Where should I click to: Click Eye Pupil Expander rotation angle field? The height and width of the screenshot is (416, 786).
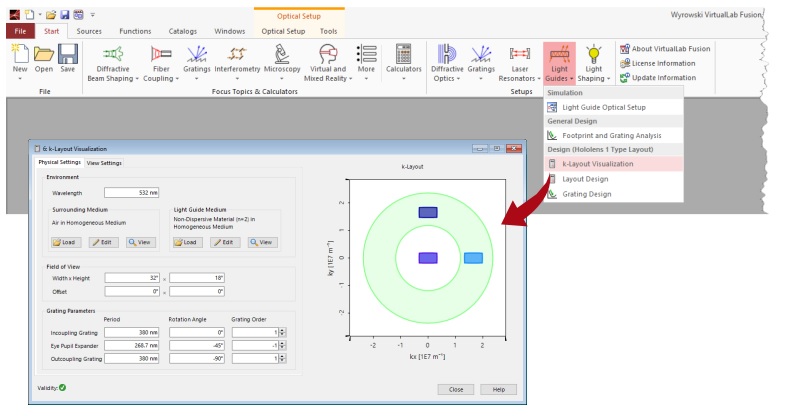(196, 345)
